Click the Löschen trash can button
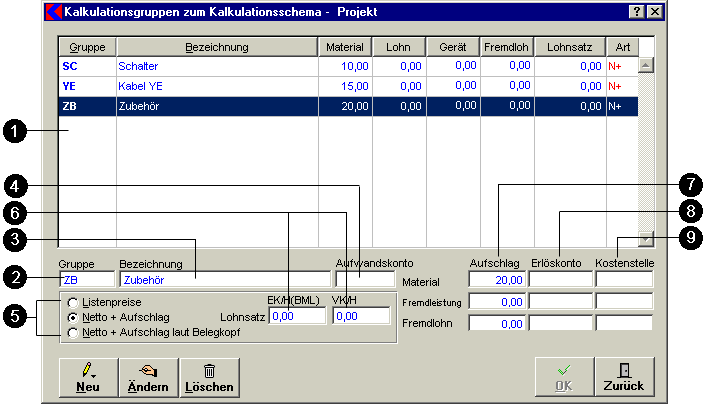This screenshot has height=404, width=709. pyautogui.click(x=208, y=376)
